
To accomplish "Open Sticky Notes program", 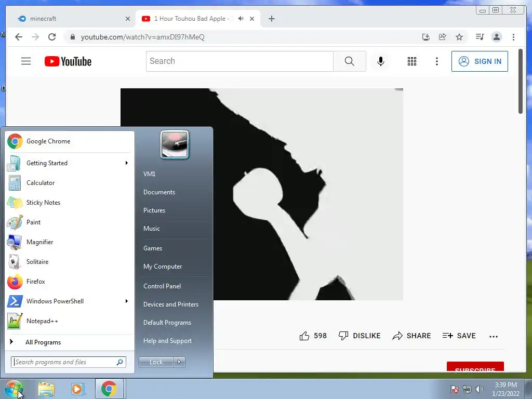I will (70, 203).
